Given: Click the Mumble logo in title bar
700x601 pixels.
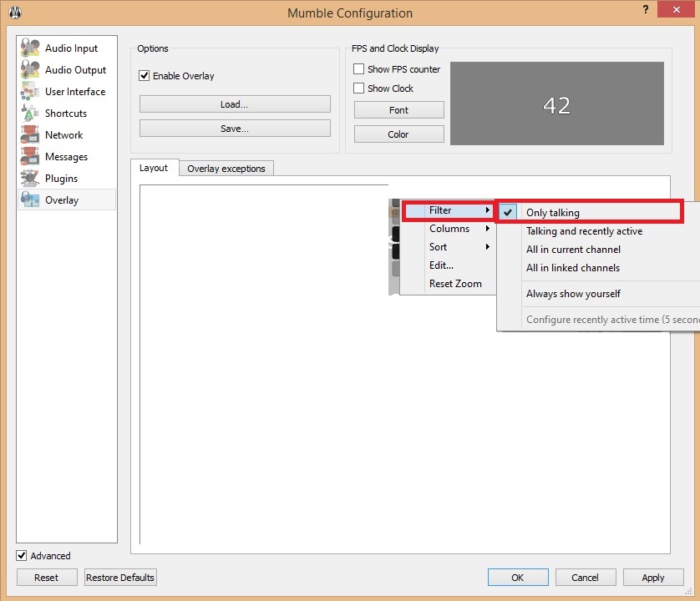Looking at the screenshot, I should (15, 13).
